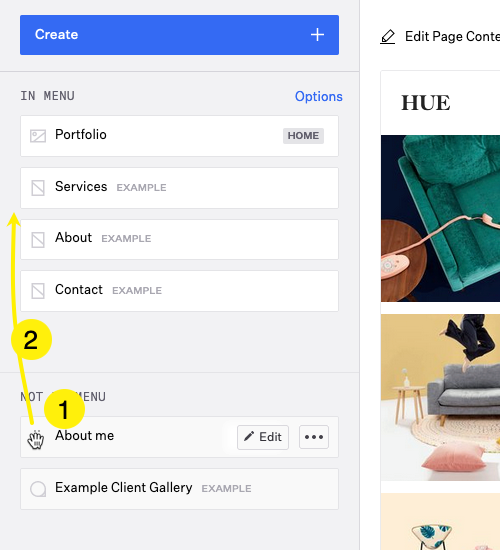Click the plus icon on Create button
500x550 pixels.
click(317, 35)
